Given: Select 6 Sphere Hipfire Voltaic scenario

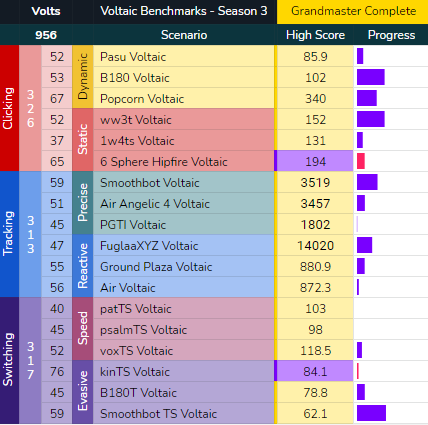Looking at the screenshot, I should tap(184, 162).
